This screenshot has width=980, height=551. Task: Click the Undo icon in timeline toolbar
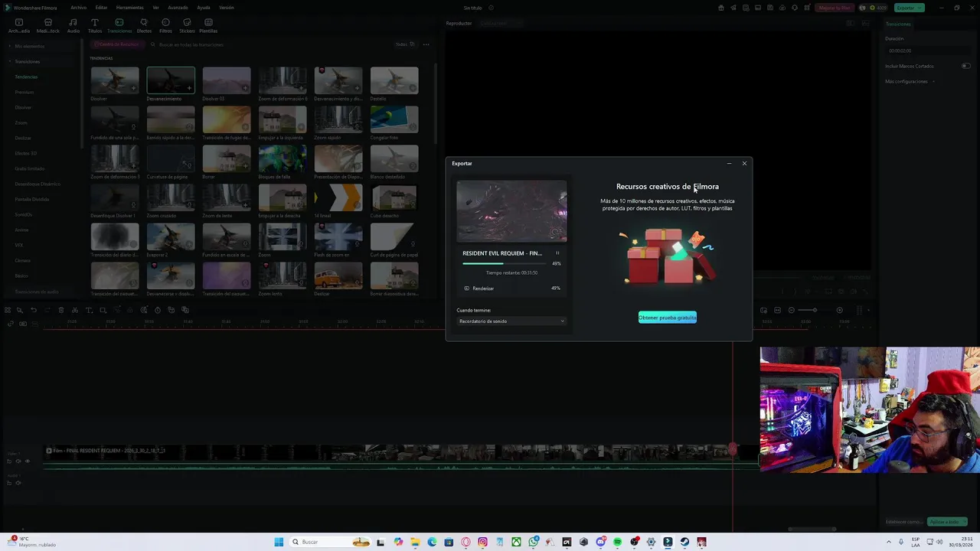34,310
